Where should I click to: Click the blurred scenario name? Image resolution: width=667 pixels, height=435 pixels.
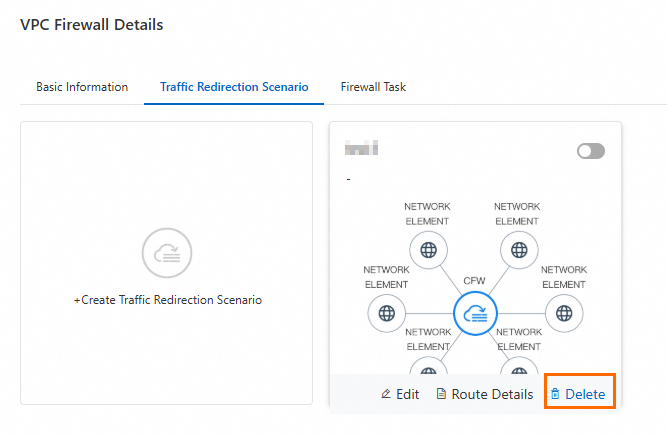point(361,148)
